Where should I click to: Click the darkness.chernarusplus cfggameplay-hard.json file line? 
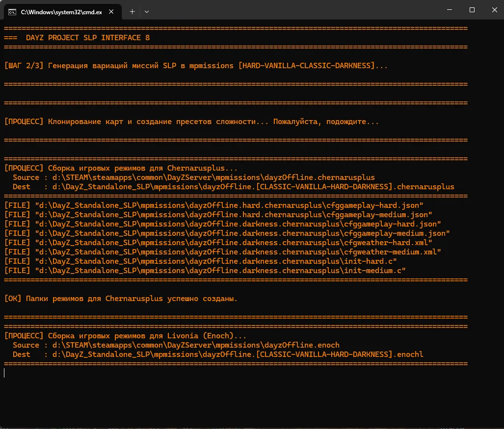click(222, 224)
